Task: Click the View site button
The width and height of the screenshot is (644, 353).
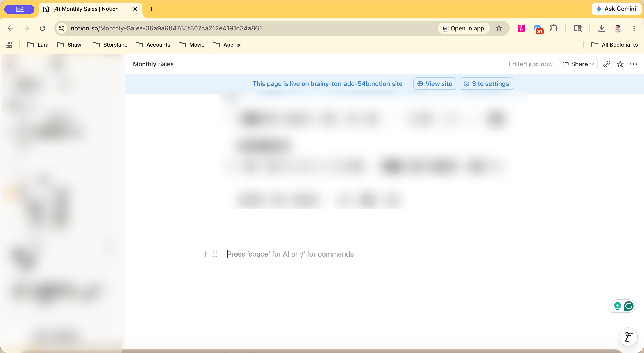Action: pyautogui.click(x=434, y=84)
